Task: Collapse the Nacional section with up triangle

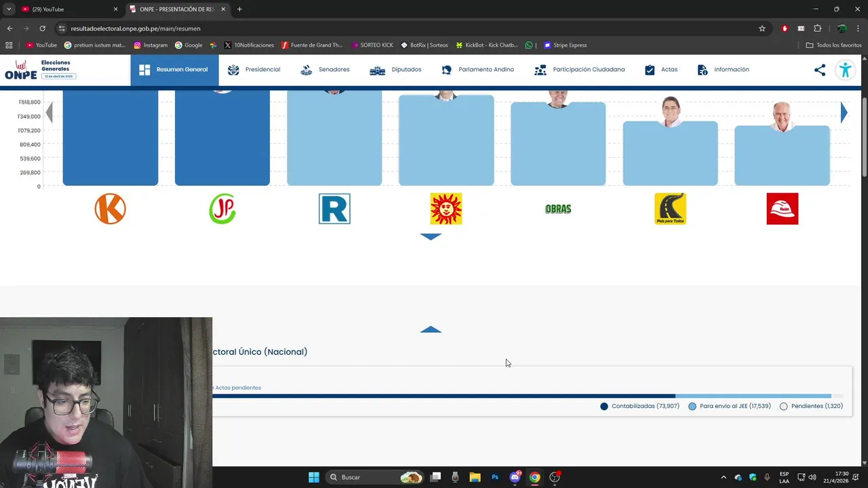Action: point(431,329)
